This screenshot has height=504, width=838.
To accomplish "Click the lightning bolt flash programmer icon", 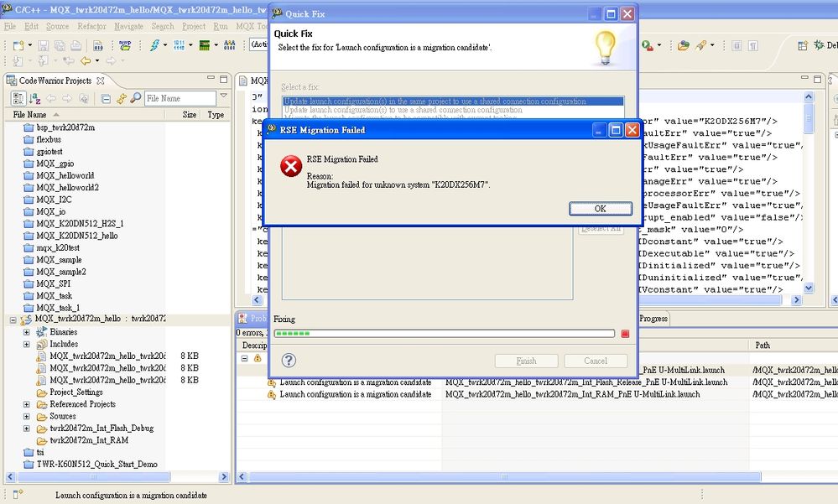I will click(154, 45).
